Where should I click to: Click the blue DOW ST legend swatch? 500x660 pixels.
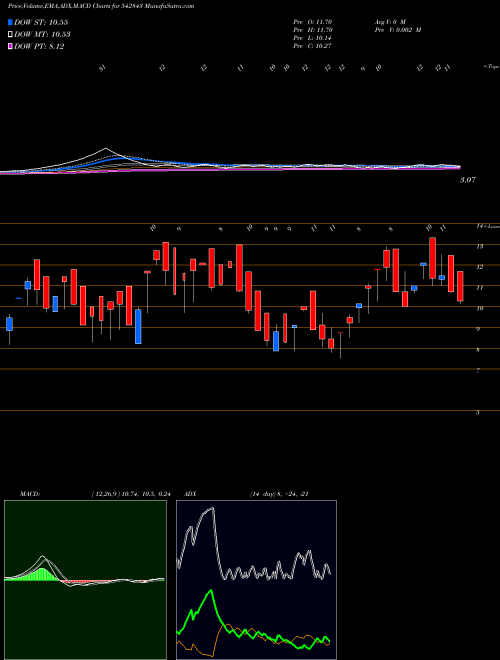point(11,22)
